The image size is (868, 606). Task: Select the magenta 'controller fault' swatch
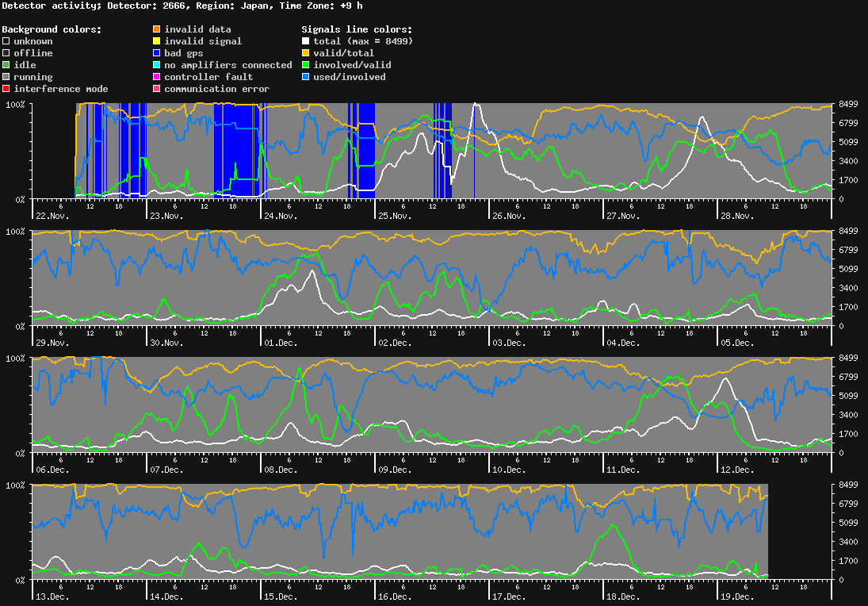[156, 77]
